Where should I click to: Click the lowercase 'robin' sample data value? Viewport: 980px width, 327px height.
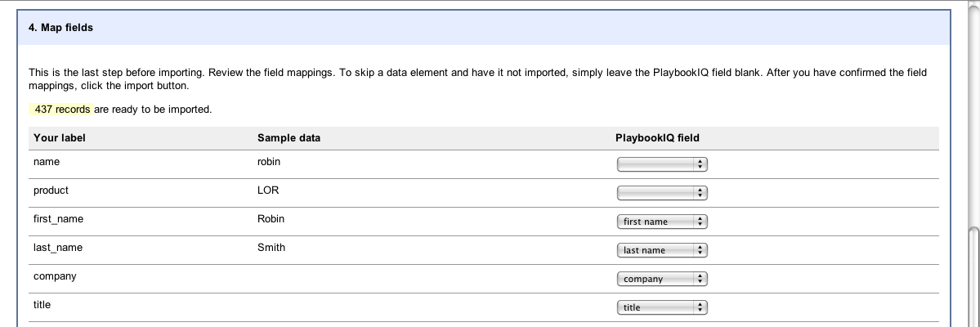[268, 162]
